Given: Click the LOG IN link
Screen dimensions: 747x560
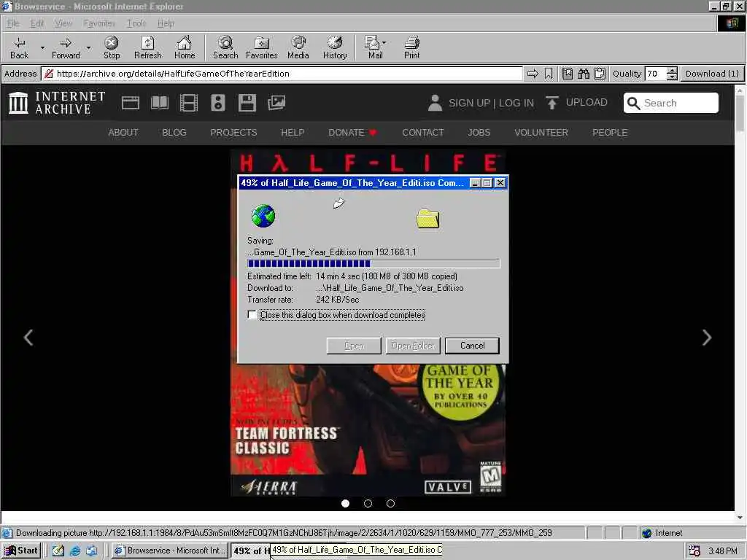Looking at the screenshot, I should [x=516, y=103].
